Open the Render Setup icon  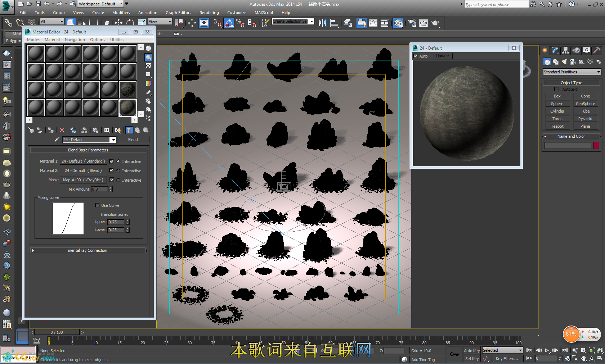click(x=412, y=23)
